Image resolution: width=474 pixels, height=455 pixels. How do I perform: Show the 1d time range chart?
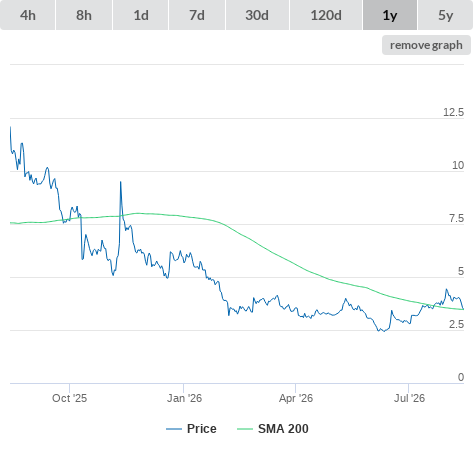pyautogui.click(x=141, y=15)
